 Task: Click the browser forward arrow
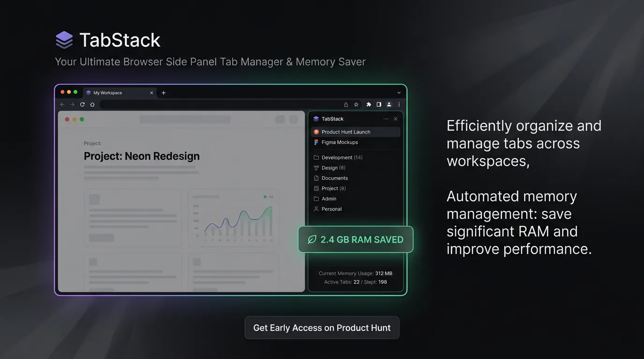[72, 105]
